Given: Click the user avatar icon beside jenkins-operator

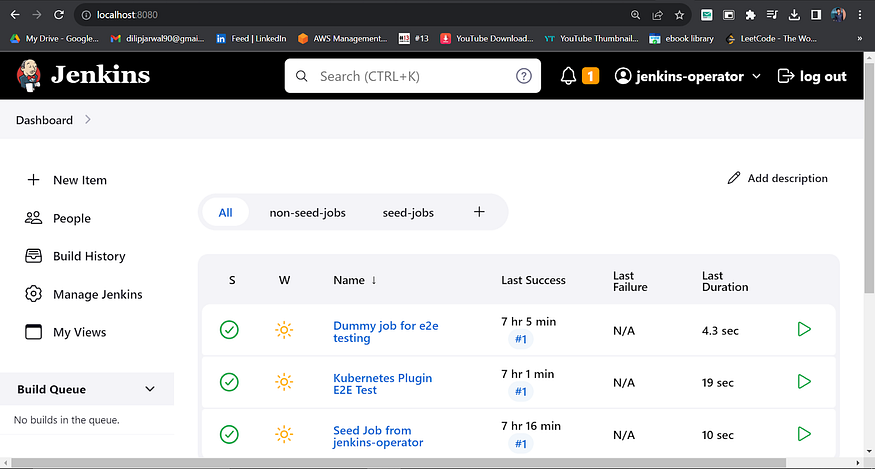Looking at the screenshot, I should (623, 76).
